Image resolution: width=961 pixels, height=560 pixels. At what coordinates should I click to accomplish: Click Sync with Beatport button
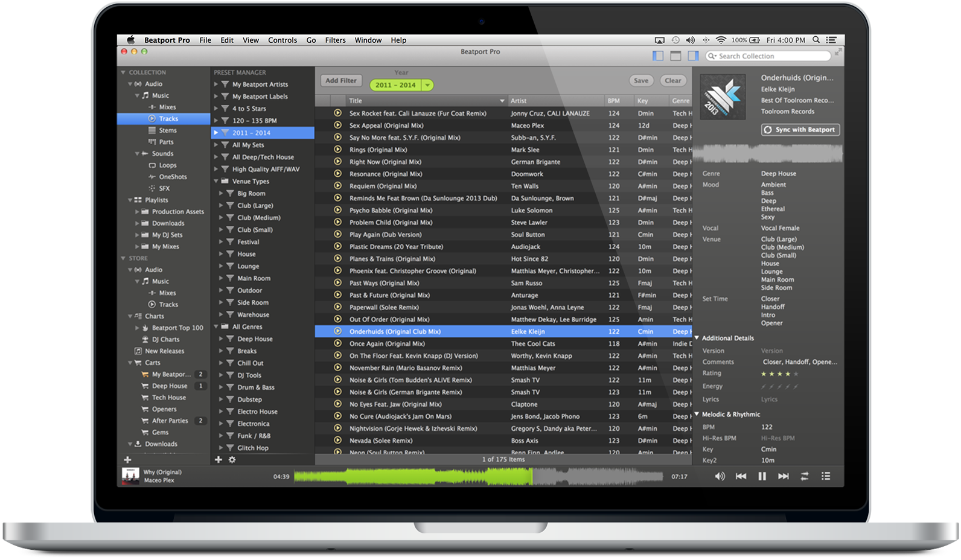point(800,130)
